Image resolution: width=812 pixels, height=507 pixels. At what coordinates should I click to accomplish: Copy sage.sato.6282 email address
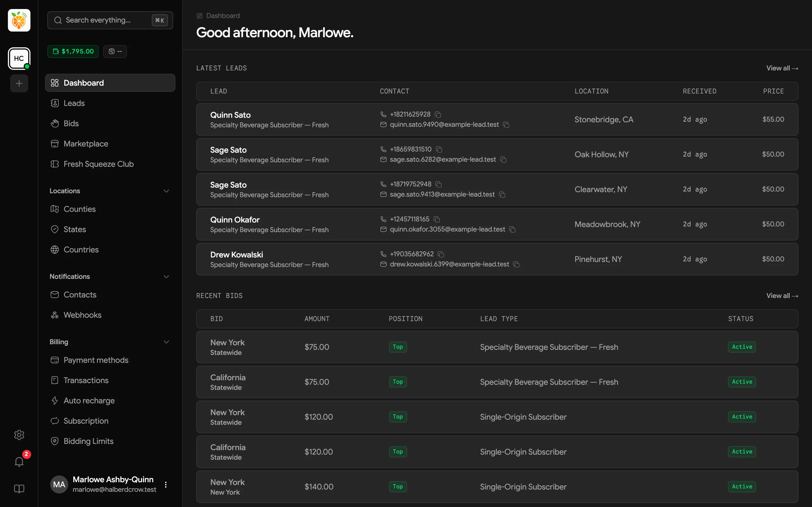click(x=503, y=160)
